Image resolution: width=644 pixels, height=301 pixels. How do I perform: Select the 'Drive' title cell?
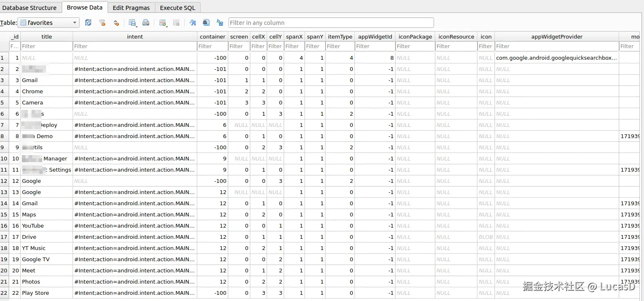click(x=47, y=237)
